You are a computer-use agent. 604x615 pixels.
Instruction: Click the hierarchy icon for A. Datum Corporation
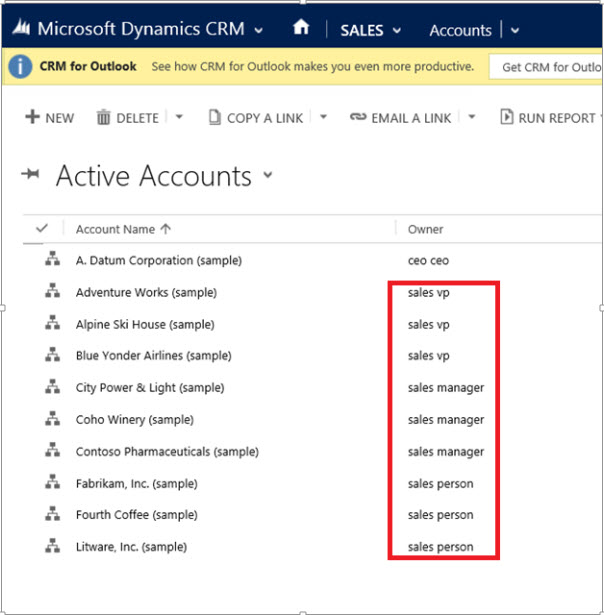(x=52, y=260)
